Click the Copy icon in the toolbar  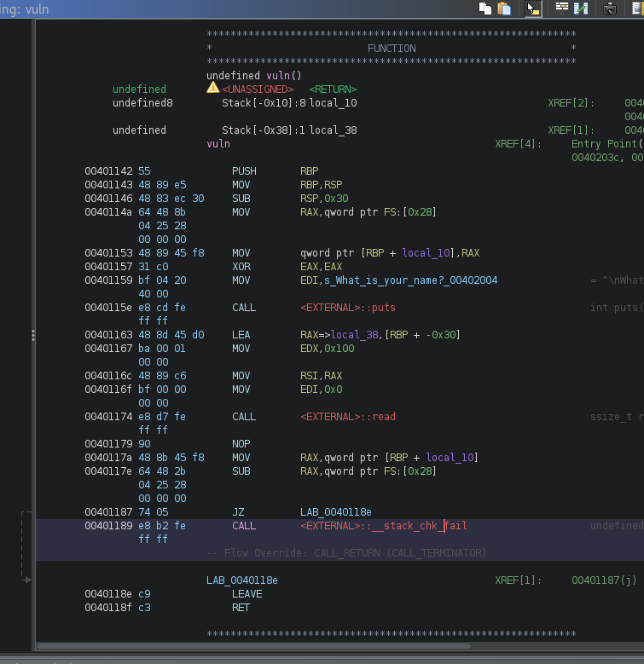[x=484, y=9]
